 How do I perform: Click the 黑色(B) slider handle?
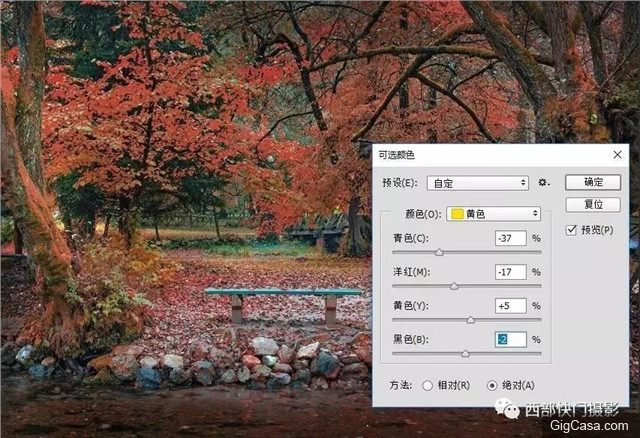pyautogui.click(x=465, y=354)
